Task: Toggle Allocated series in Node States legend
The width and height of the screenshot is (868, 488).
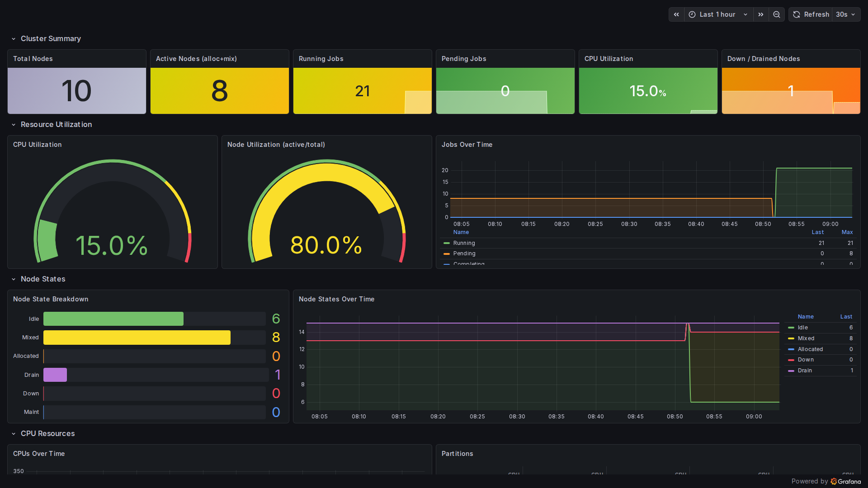Action: pos(810,349)
